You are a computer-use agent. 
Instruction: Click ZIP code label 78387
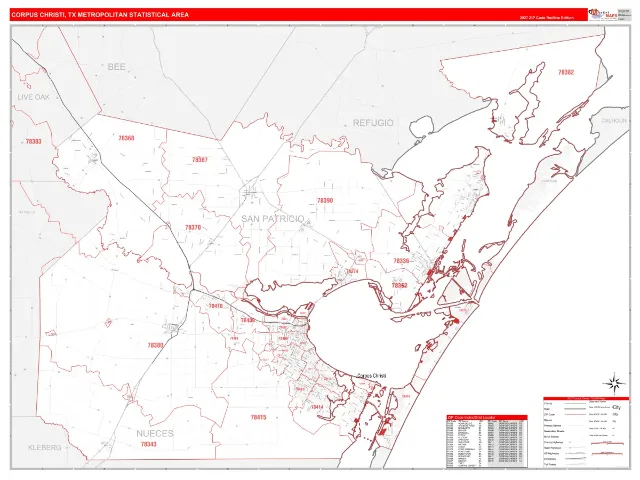pyautogui.click(x=200, y=160)
